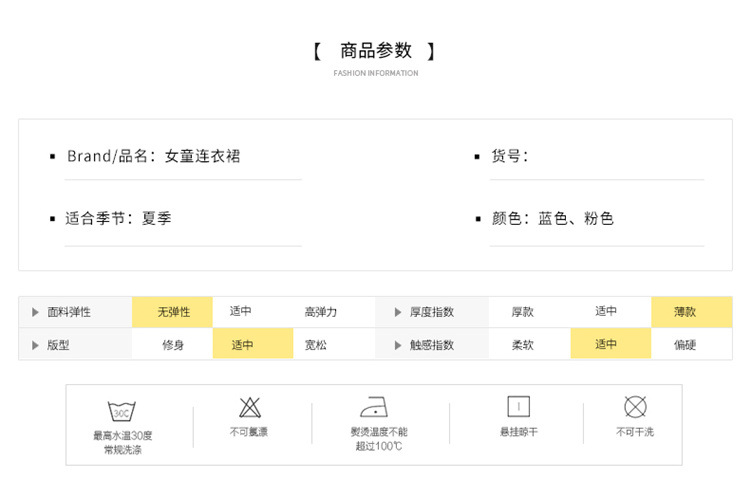The image size is (750, 478).
Task: Click the do-not-dry-clean circle icon
Action: 634,406
